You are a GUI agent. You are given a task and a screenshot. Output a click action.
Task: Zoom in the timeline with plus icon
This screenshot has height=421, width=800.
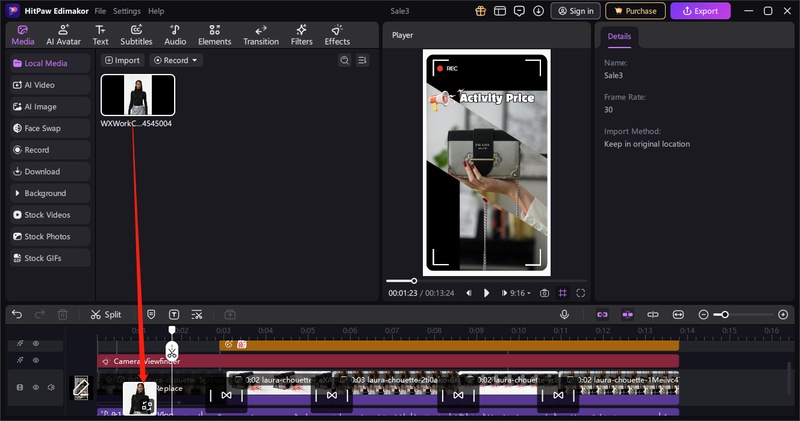[x=783, y=315]
